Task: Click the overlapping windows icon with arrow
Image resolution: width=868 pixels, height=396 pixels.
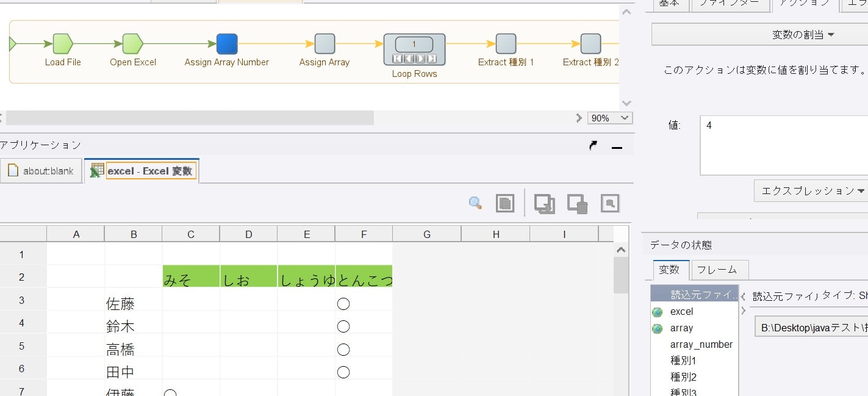Action: [x=544, y=204]
